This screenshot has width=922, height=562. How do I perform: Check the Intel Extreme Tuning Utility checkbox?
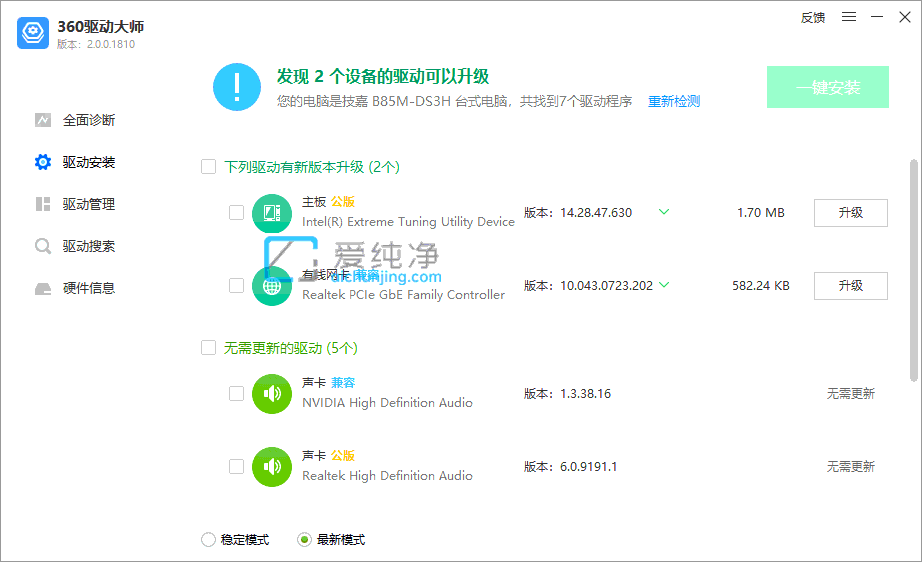(x=236, y=212)
